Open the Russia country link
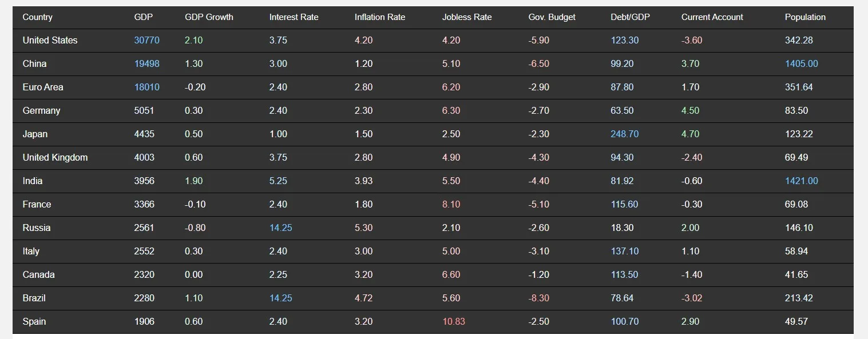Viewport: 868px width, 339px height. pyautogui.click(x=37, y=228)
